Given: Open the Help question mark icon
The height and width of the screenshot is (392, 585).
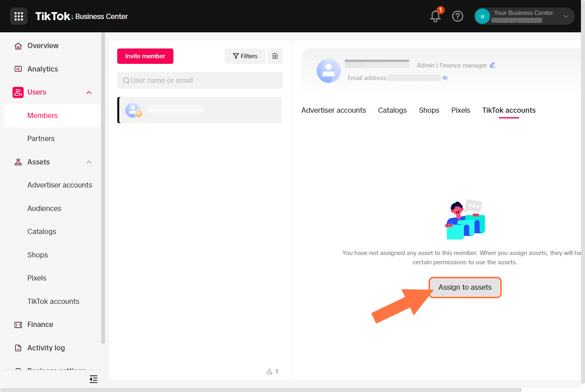Looking at the screenshot, I should click(x=458, y=16).
